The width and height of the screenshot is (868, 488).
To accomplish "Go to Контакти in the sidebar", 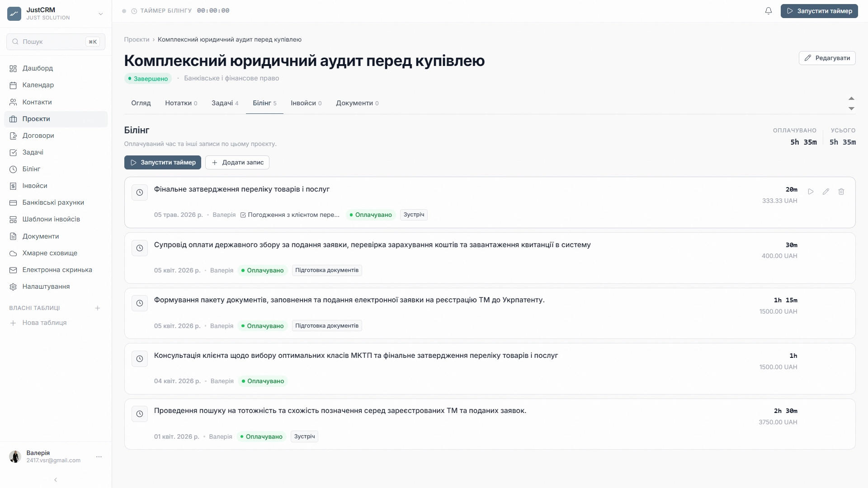I will (x=56, y=102).
